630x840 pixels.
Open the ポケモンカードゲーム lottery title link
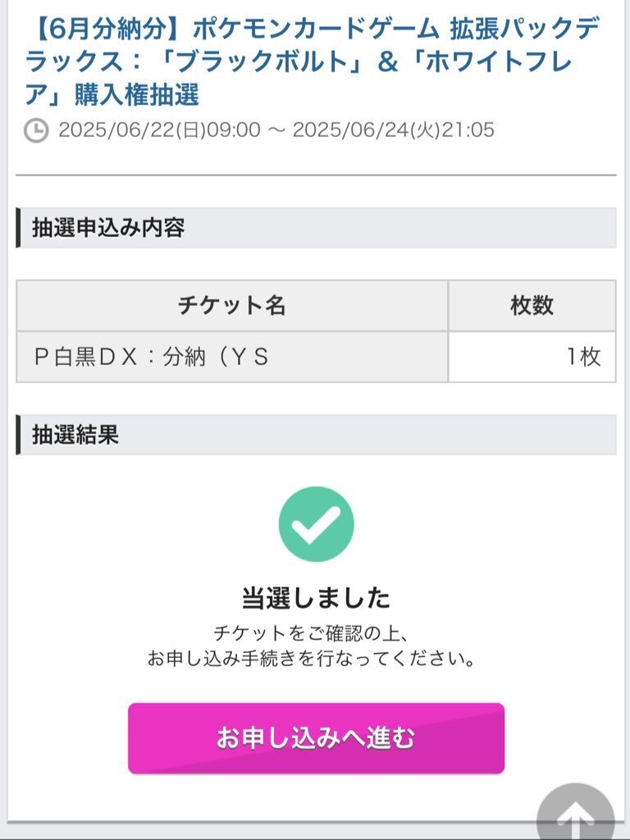(x=313, y=62)
